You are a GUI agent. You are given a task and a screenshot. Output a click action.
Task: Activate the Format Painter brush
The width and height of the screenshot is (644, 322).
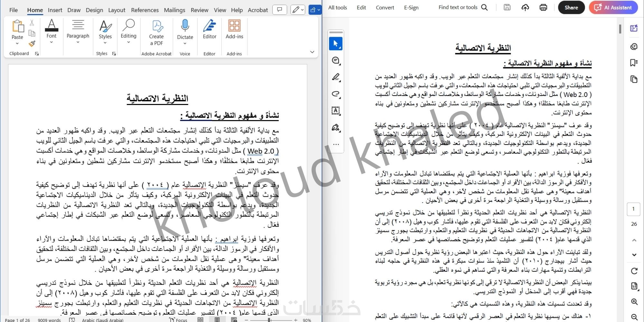click(32, 43)
